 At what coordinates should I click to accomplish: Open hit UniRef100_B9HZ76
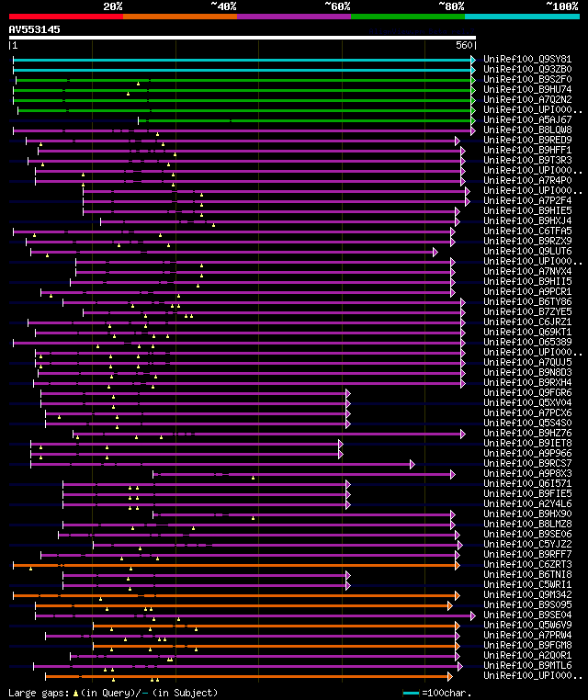pyautogui.click(x=527, y=433)
